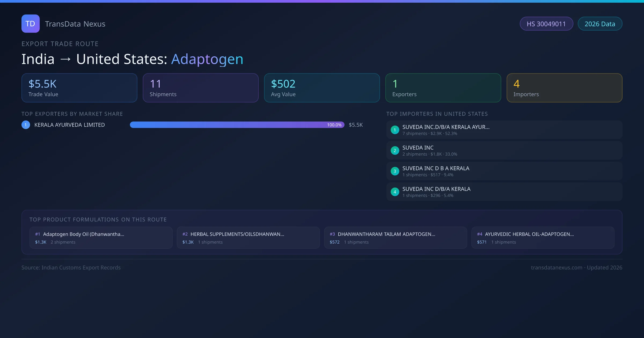Click the blue rank 1 exporter badge
Viewport: 644px width, 338px height.
click(x=26, y=125)
